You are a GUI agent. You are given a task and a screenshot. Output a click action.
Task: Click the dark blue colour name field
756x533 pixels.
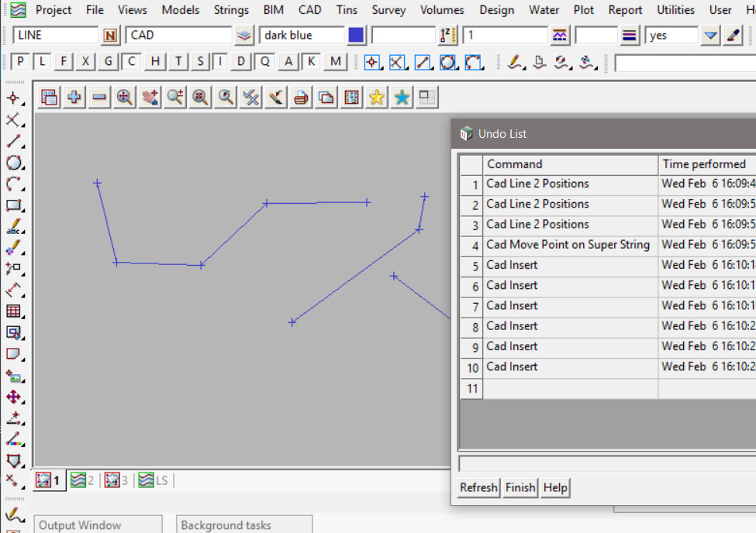(302, 36)
